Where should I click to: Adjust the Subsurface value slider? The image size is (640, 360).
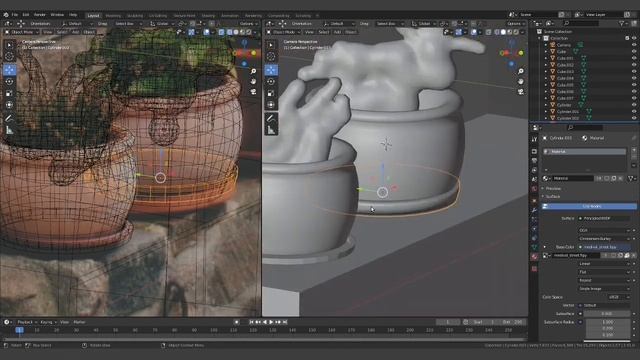[x=607, y=313]
